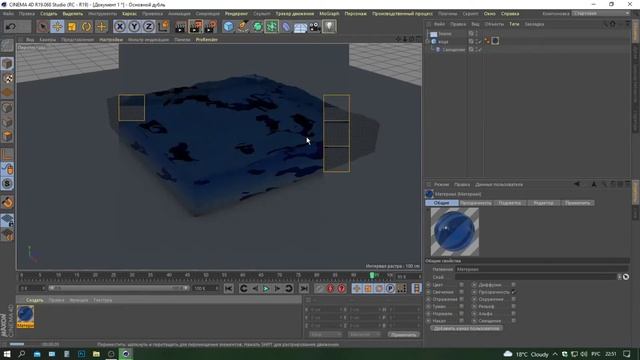Switch to Model mode in left sidebar

tap(7, 64)
